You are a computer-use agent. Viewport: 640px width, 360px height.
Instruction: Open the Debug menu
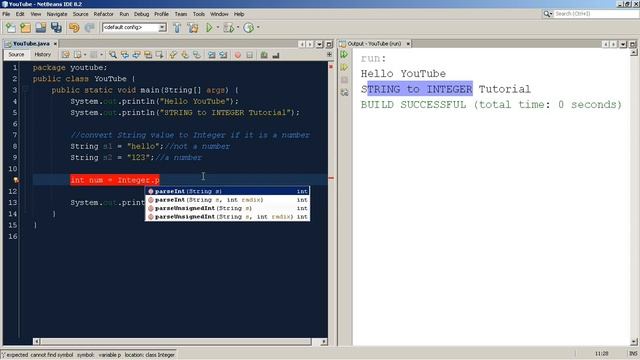tap(141, 14)
